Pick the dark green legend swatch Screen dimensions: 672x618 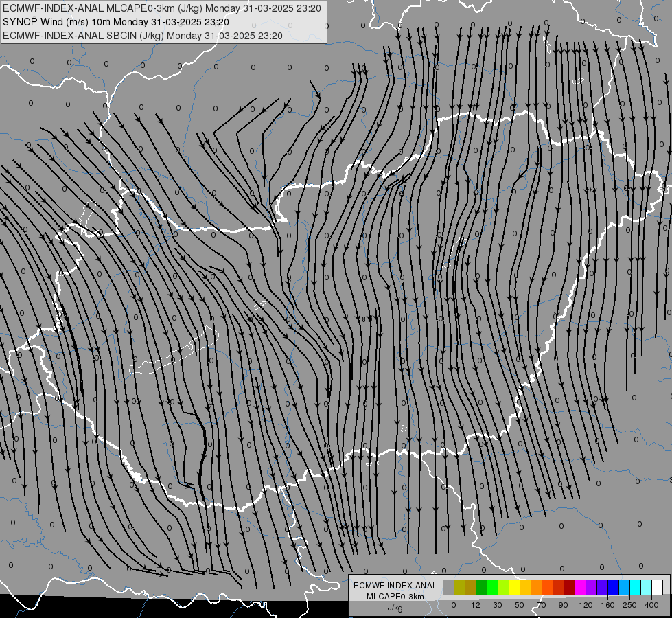(x=482, y=587)
